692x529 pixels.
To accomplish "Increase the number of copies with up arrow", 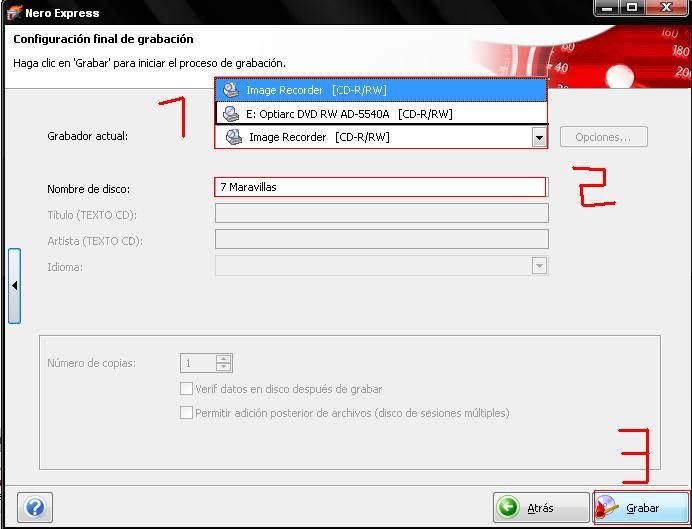I will pyautogui.click(x=224, y=359).
